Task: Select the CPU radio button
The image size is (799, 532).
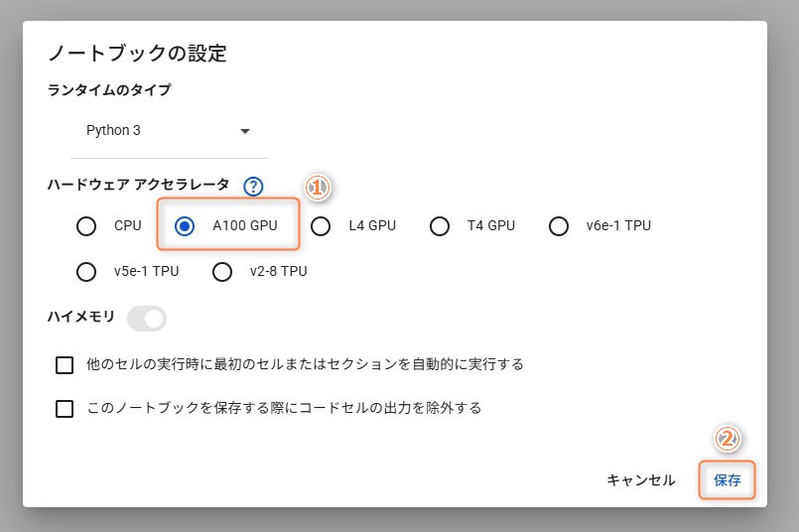Action: 86,225
